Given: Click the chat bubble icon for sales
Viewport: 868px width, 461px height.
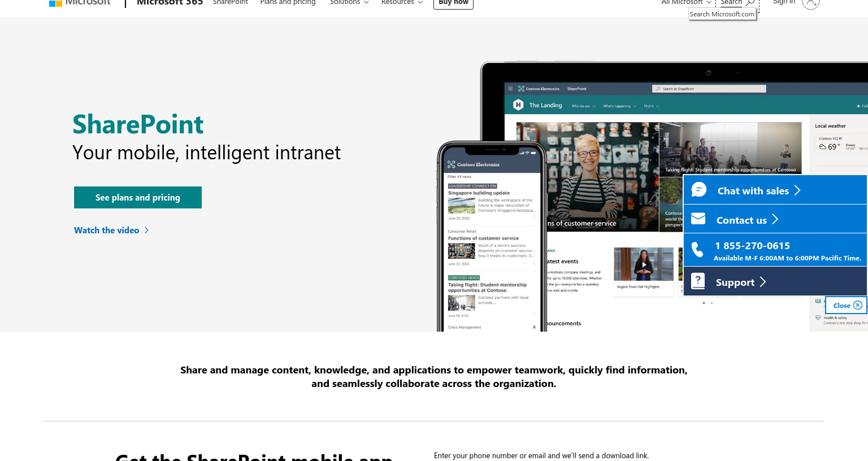Looking at the screenshot, I should 699,190.
